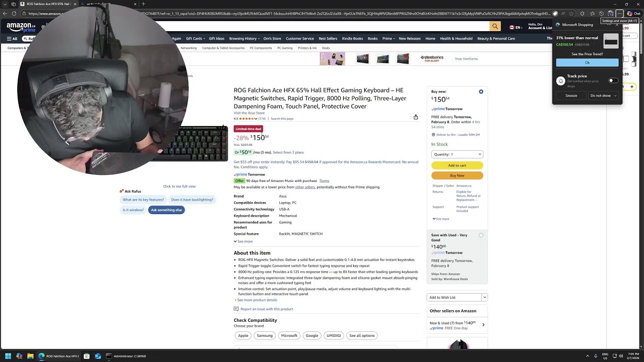Refresh the page in Edge
The height and width of the screenshot is (362, 644).
click(14, 14)
